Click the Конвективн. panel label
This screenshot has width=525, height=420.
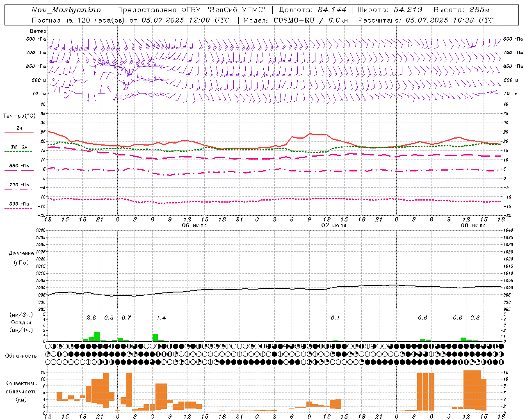[21, 383]
